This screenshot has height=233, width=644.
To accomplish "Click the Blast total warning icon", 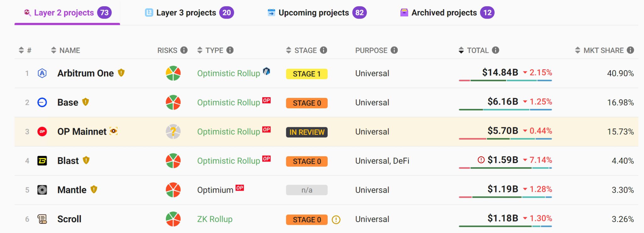I will coord(481,160).
